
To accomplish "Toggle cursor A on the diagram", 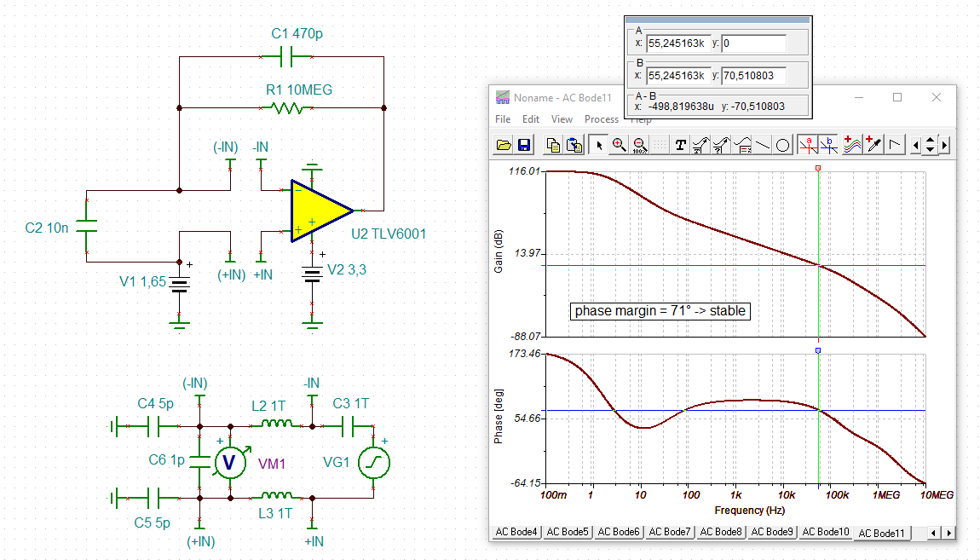I will click(808, 145).
